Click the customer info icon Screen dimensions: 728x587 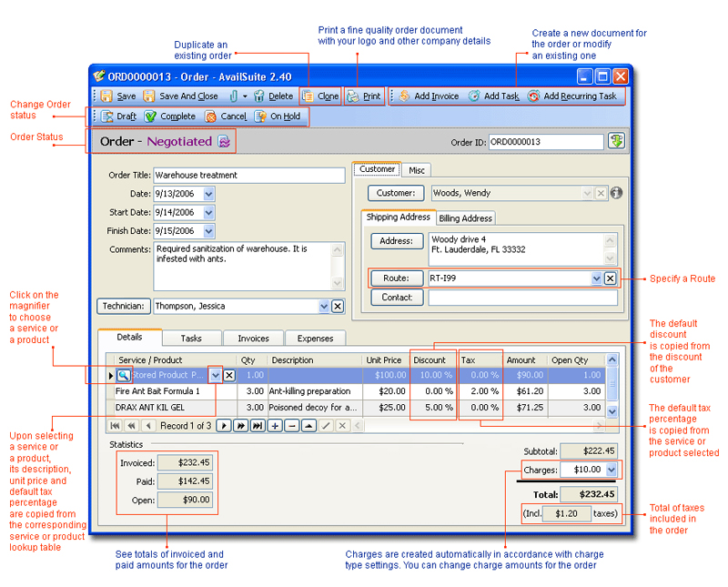616,193
